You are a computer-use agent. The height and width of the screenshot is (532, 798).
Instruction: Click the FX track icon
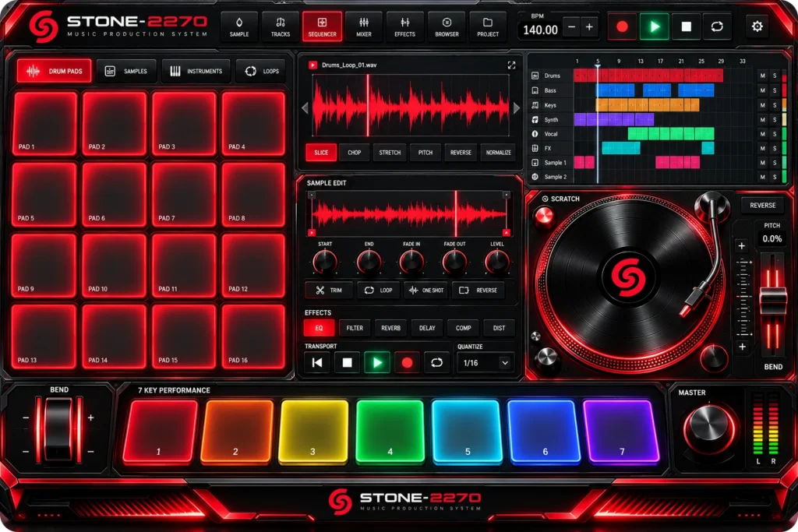[x=535, y=149]
